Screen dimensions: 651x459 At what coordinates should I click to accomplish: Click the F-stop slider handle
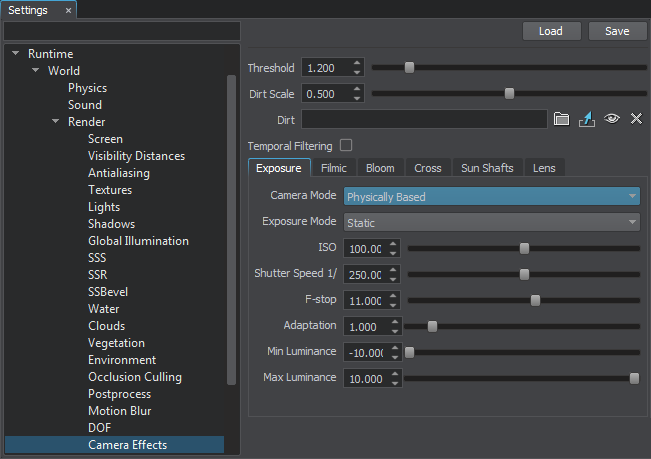(x=535, y=300)
